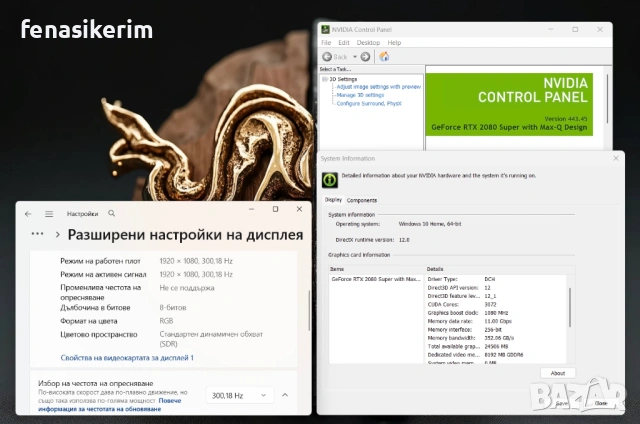Click the DirectX runtime version 12.0 value
The image size is (640, 424).
click(x=404, y=240)
